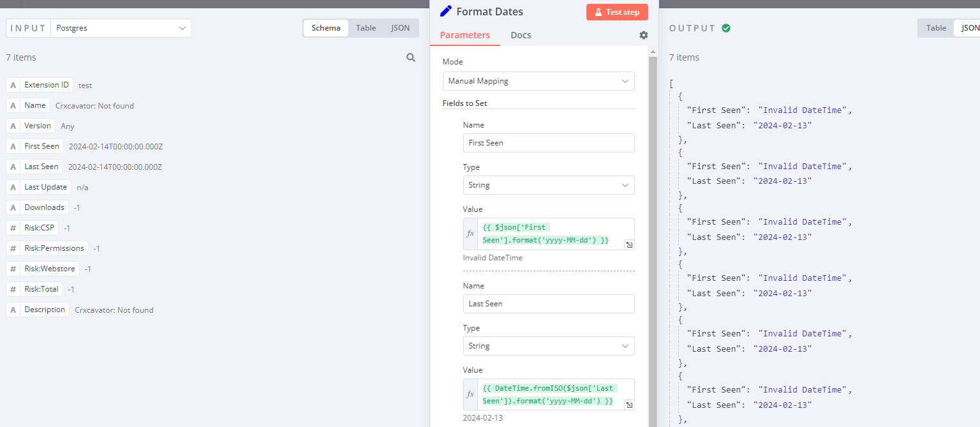
Task: Expand the First Seen expression editor icon
Action: coord(628,244)
